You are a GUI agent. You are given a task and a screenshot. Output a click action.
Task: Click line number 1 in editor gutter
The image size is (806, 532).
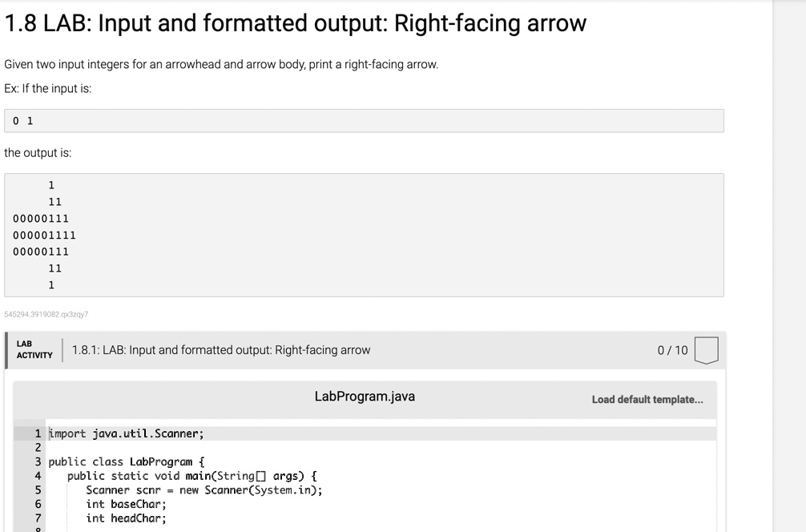[x=38, y=433]
